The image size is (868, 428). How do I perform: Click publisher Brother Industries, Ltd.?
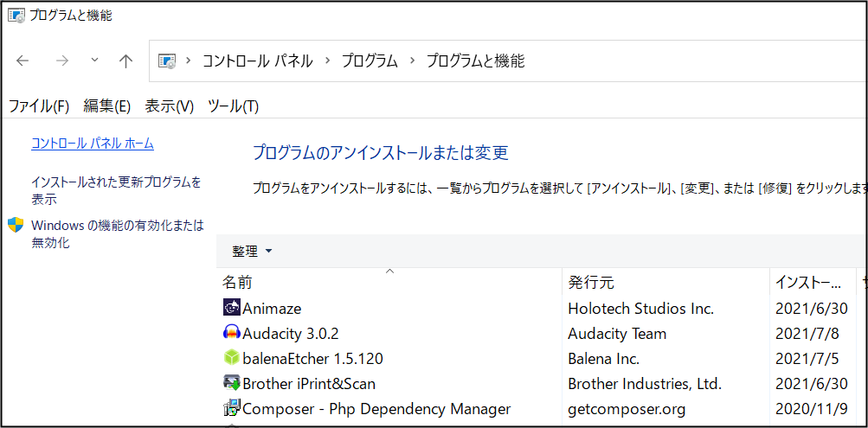tap(645, 384)
